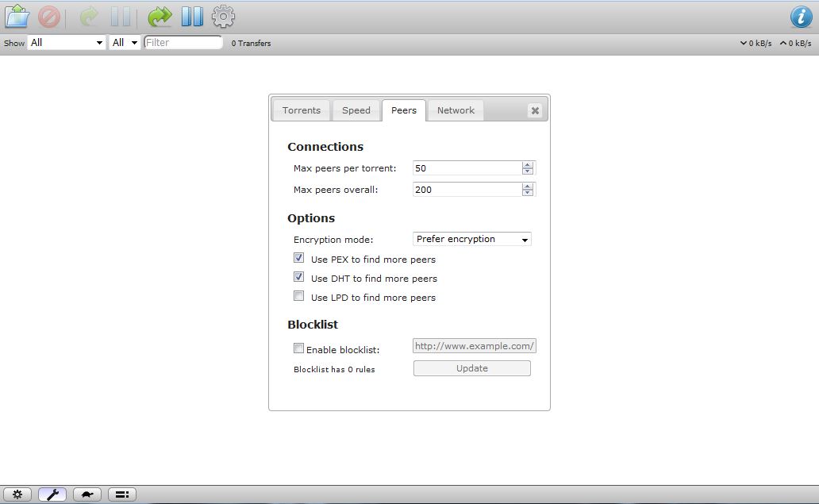Decrease Max peers overall value
The width and height of the screenshot is (819, 504).
pos(528,193)
